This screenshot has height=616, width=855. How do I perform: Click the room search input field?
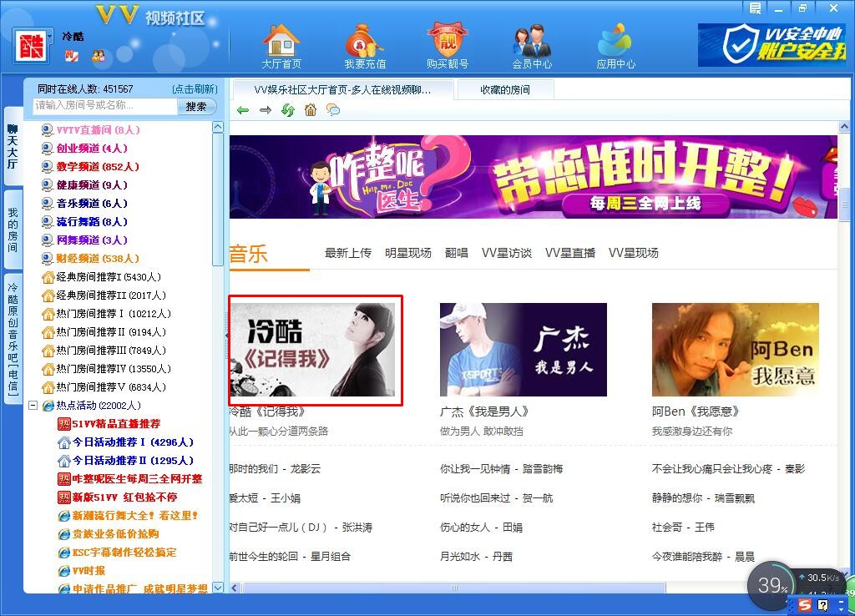click(x=104, y=106)
